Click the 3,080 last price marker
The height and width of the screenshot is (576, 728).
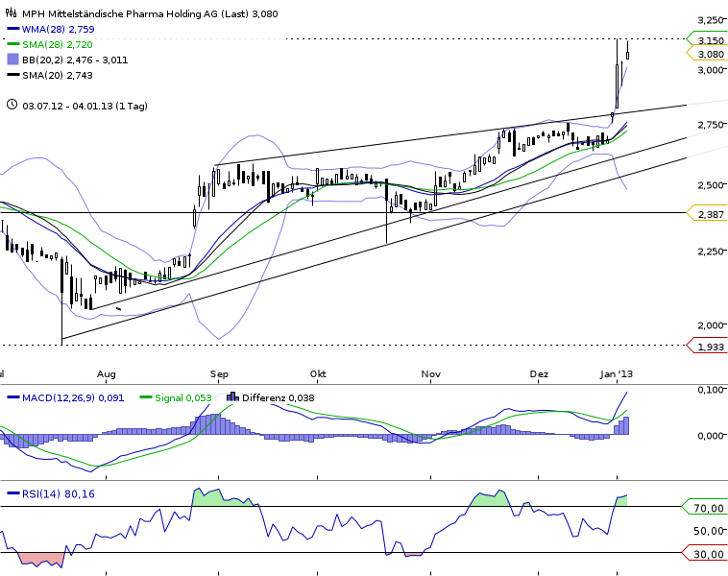click(x=708, y=54)
